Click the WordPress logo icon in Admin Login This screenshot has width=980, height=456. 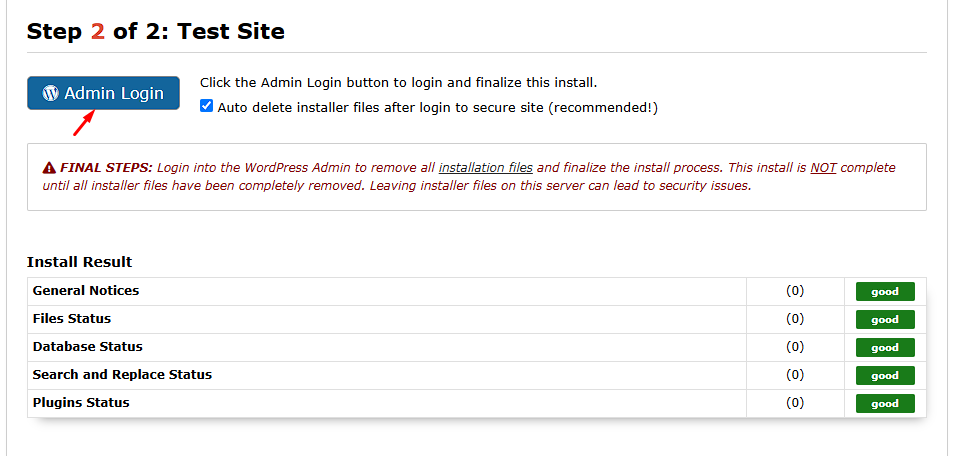click(x=51, y=93)
